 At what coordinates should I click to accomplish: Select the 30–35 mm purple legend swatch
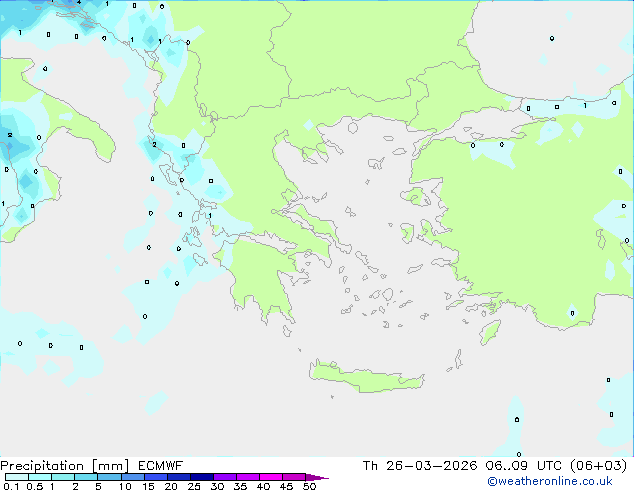coord(225,477)
